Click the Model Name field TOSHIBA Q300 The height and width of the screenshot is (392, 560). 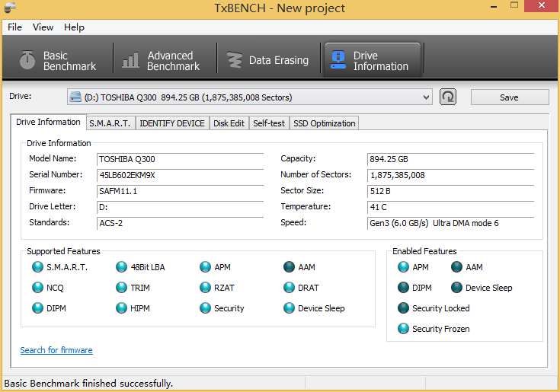[180, 159]
